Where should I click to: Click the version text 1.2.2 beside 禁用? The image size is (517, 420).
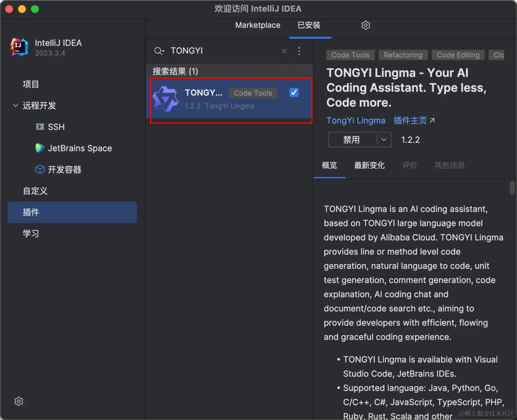(410, 140)
